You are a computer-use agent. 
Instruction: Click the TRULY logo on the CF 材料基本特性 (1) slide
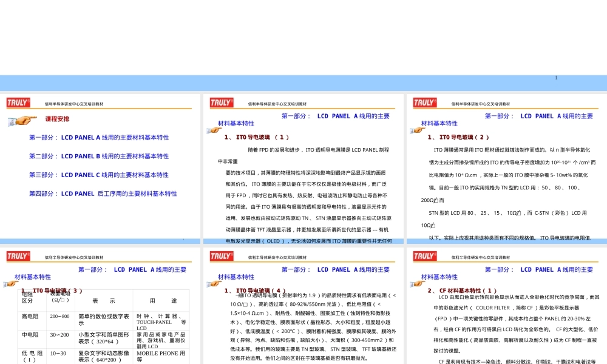[x=425, y=256]
